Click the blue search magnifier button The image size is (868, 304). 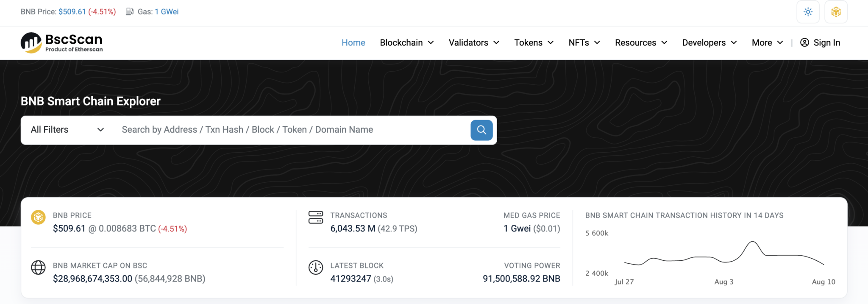pyautogui.click(x=481, y=130)
